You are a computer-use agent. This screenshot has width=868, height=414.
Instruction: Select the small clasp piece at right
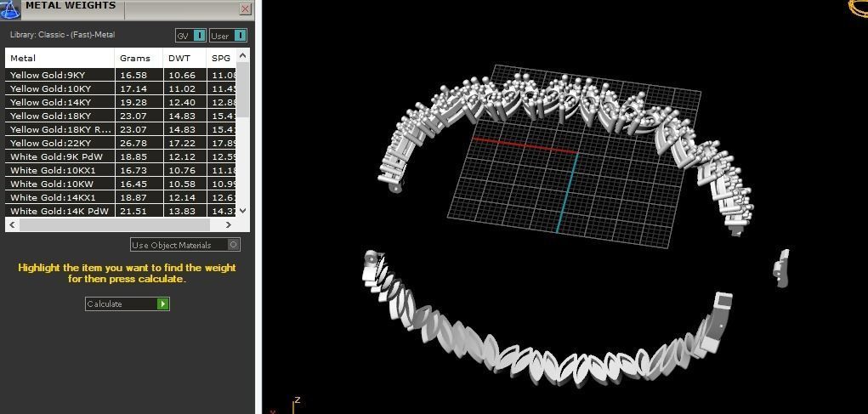(781, 269)
